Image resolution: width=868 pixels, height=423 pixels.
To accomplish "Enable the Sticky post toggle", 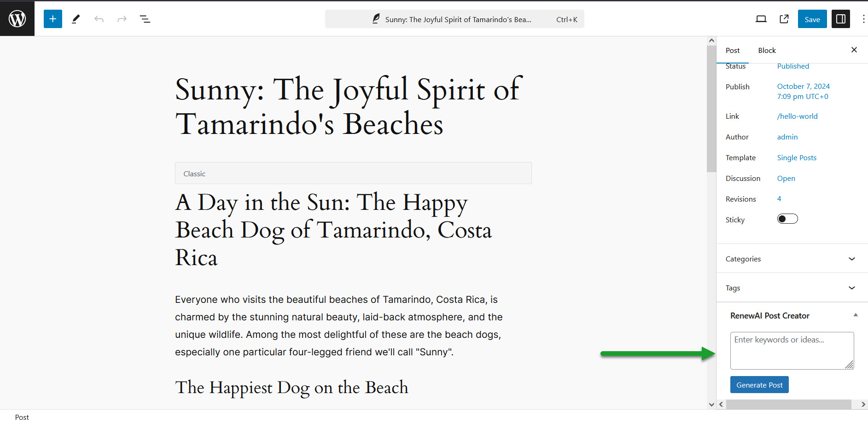I will coord(787,219).
